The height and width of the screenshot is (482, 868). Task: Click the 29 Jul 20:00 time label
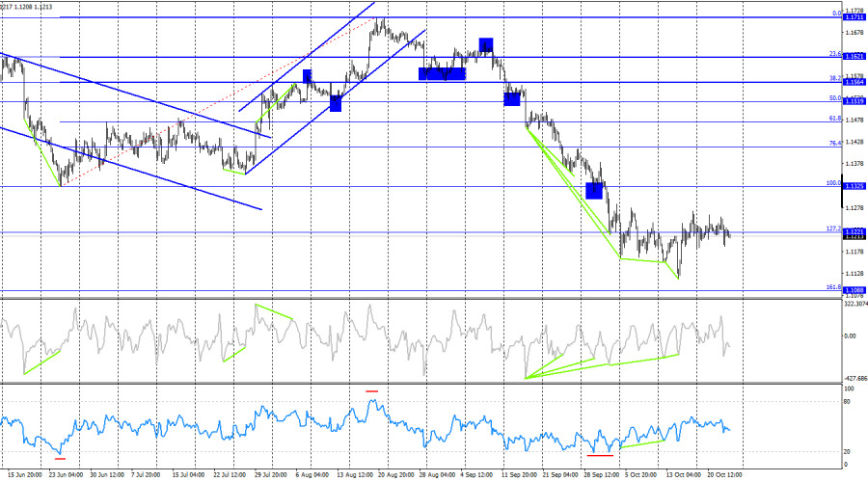click(x=271, y=475)
